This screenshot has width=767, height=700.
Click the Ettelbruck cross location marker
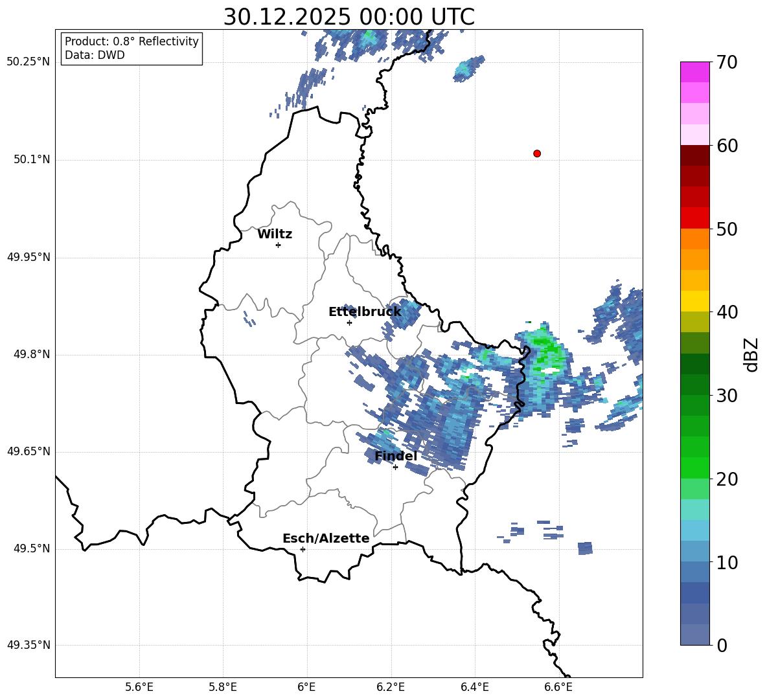tap(349, 322)
